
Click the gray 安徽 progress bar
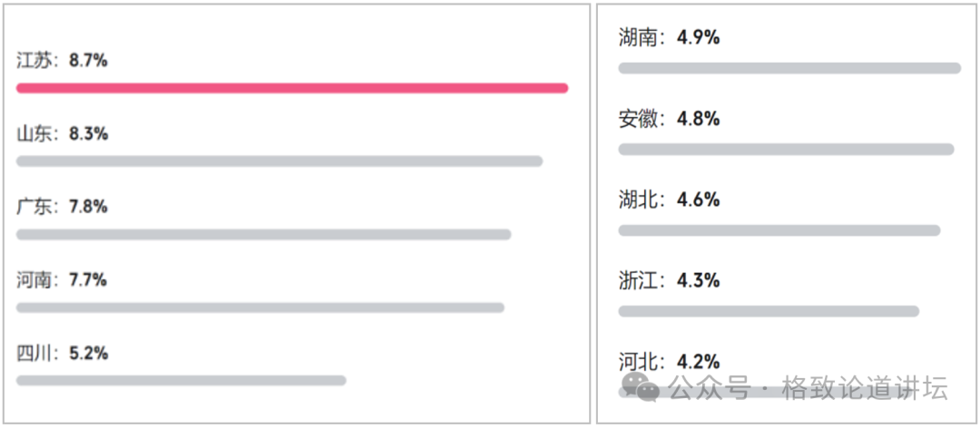786,150
